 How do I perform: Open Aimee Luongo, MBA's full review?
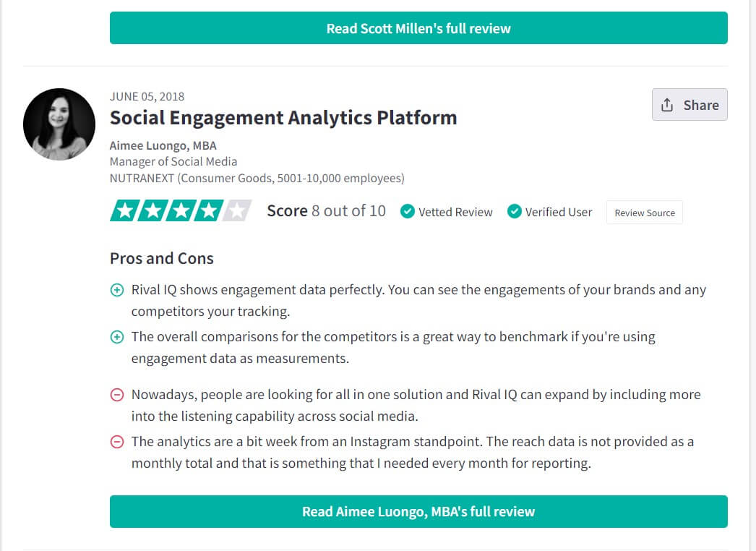coord(418,511)
